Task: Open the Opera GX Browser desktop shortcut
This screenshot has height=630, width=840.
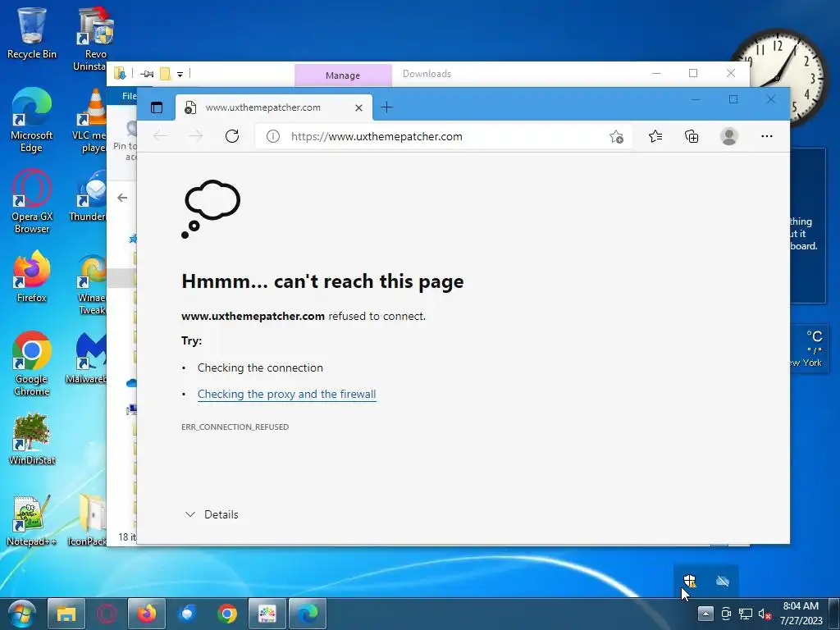Action: point(32,202)
